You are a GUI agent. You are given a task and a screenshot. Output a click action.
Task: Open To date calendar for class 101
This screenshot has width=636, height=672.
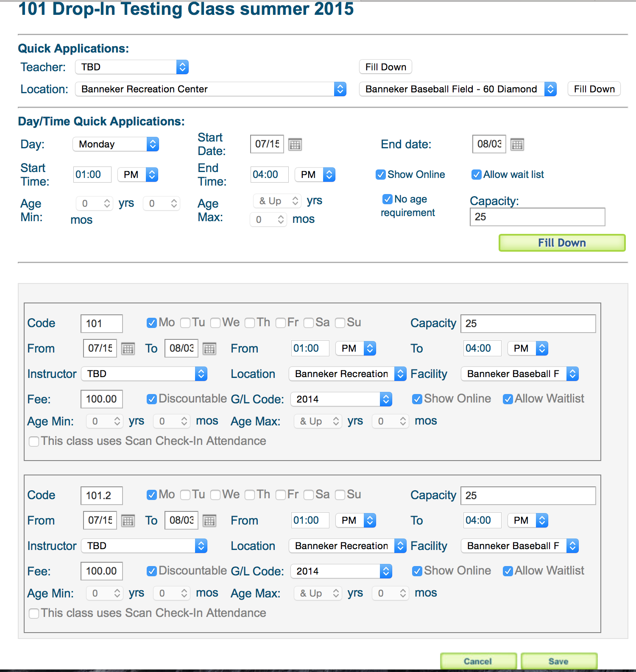pos(209,349)
